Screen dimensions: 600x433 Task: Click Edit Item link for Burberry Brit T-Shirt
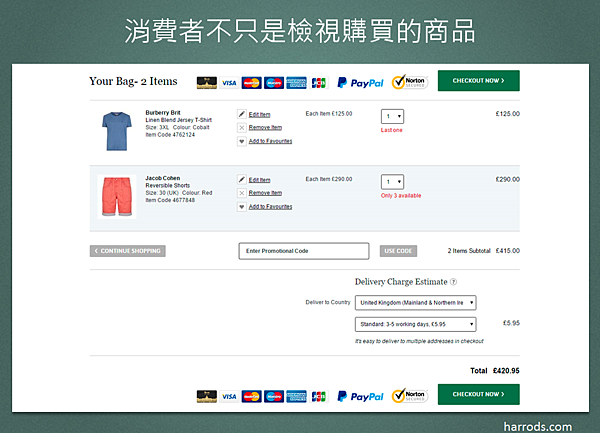point(259,114)
